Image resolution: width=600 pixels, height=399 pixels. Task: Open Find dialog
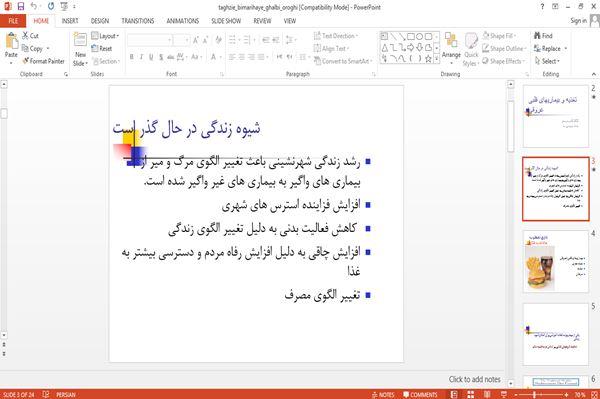(543, 36)
